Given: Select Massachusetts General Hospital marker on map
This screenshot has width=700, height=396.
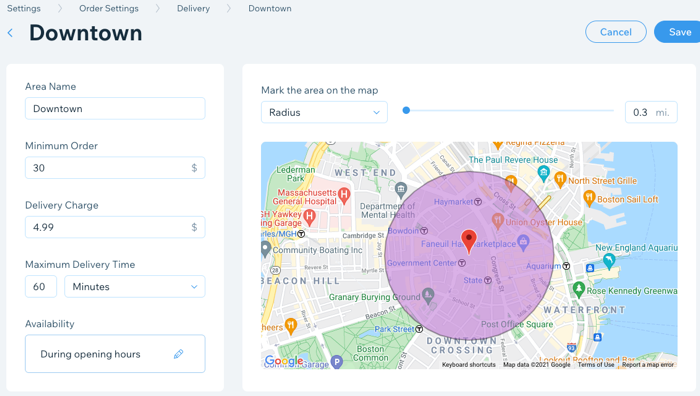Looking at the screenshot, I should click(x=344, y=195).
